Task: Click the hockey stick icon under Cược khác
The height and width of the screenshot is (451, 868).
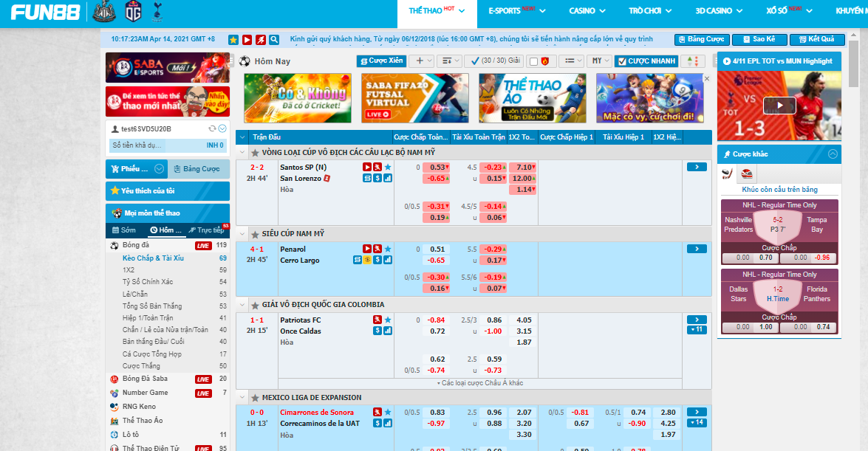Action: coord(728,173)
